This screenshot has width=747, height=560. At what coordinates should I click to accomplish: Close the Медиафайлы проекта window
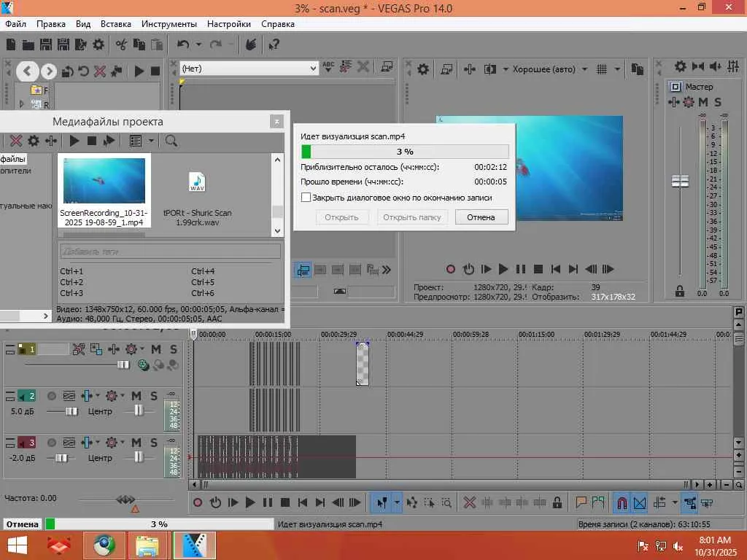[276, 122]
